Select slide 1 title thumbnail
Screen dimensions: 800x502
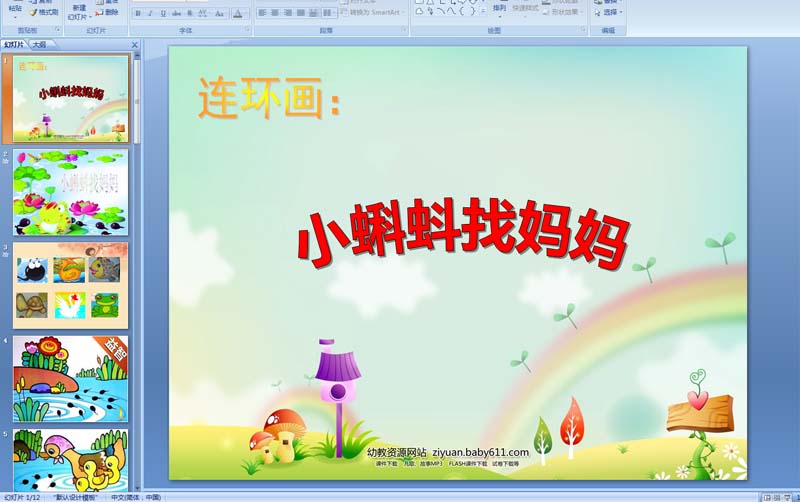pos(70,99)
